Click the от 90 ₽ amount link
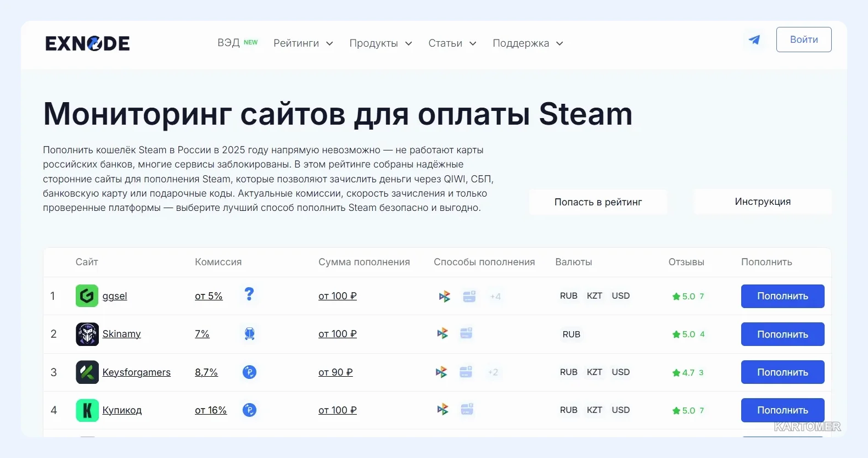 (x=335, y=372)
